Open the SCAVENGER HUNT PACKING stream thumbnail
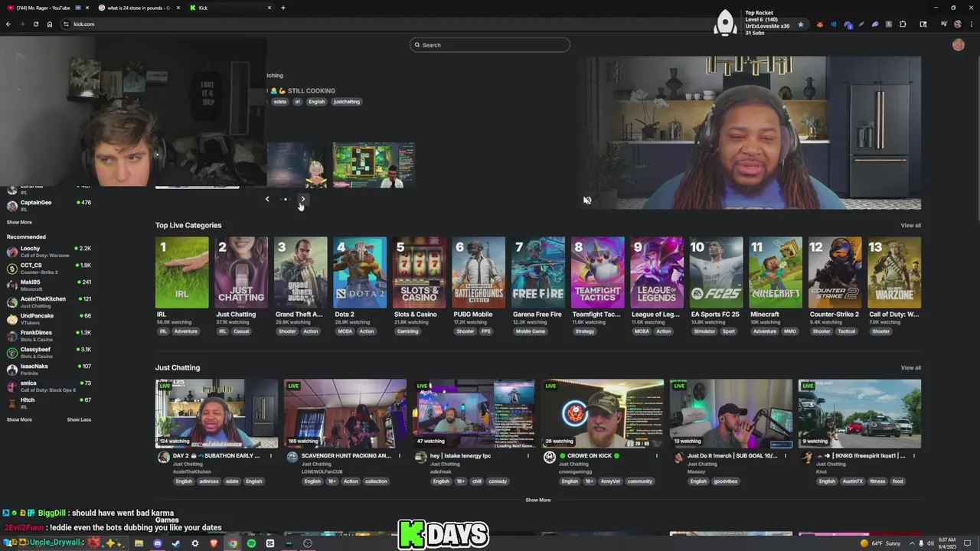The width and height of the screenshot is (980, 551). tap(345, 413)
